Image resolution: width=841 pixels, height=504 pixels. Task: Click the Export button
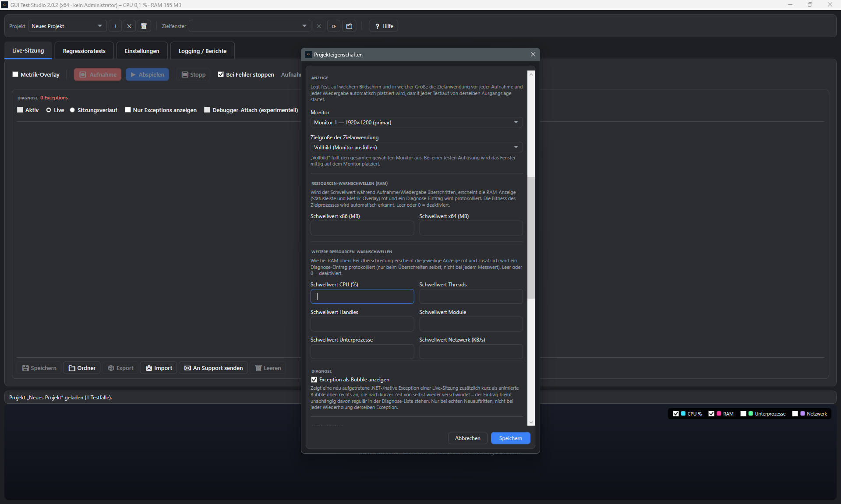(120, 368)
